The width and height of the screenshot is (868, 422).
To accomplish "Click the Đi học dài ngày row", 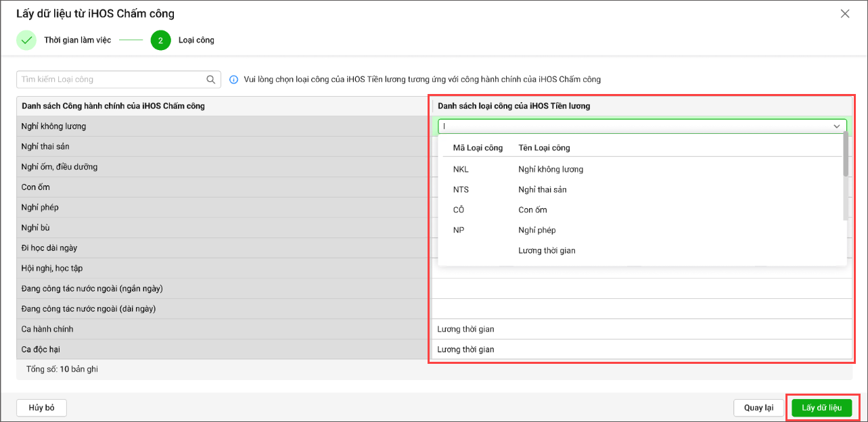I will pos(223,248).
